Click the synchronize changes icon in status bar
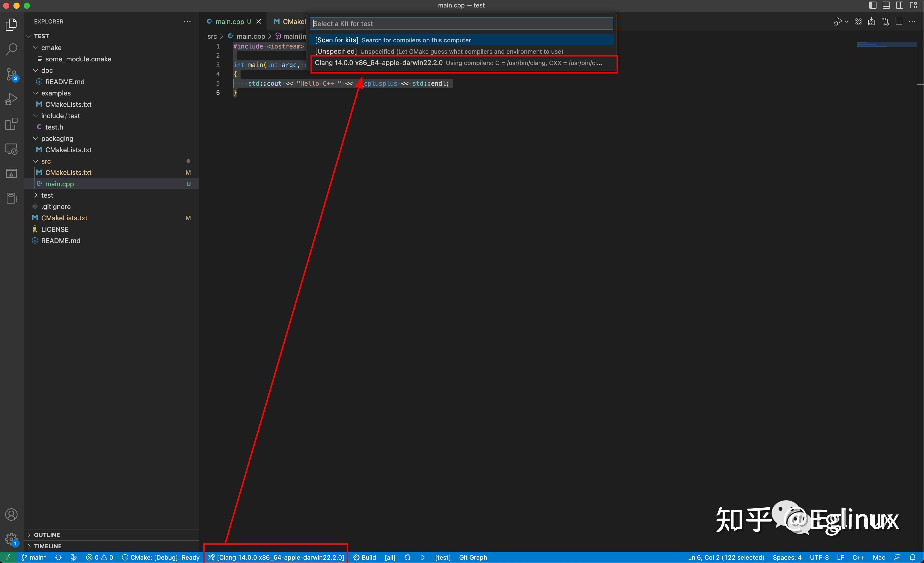The width and height of the screenshot is (924, 563). point(58,557)
